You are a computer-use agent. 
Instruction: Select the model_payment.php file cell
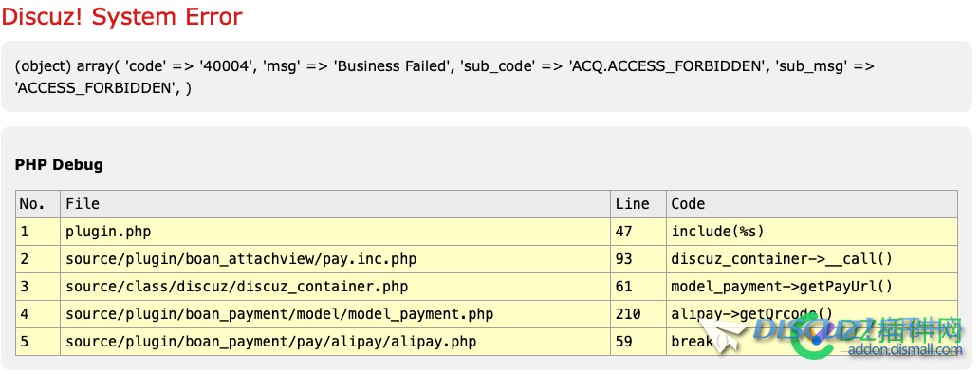[335, 314]
